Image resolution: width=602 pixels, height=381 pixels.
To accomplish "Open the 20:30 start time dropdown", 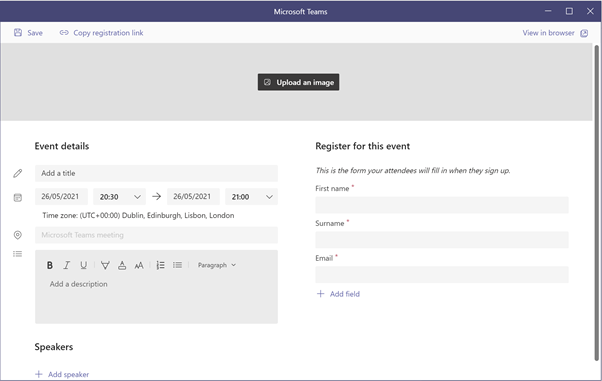I will point(119,197).
